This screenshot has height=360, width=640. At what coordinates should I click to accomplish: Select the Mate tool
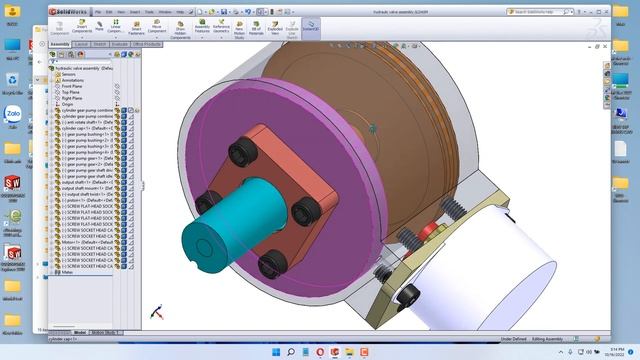(99, 27)
